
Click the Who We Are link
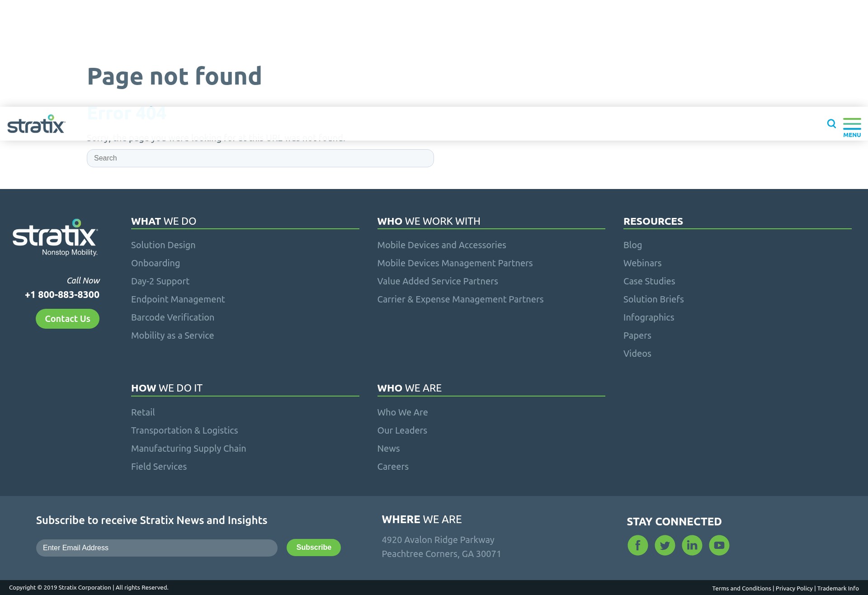(402, 412)
